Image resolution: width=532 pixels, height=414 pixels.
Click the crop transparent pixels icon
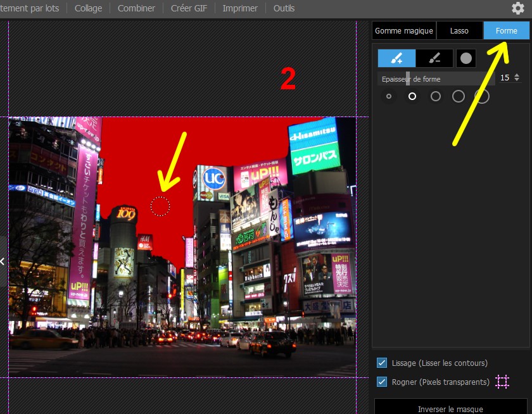(x=502, y=382)
